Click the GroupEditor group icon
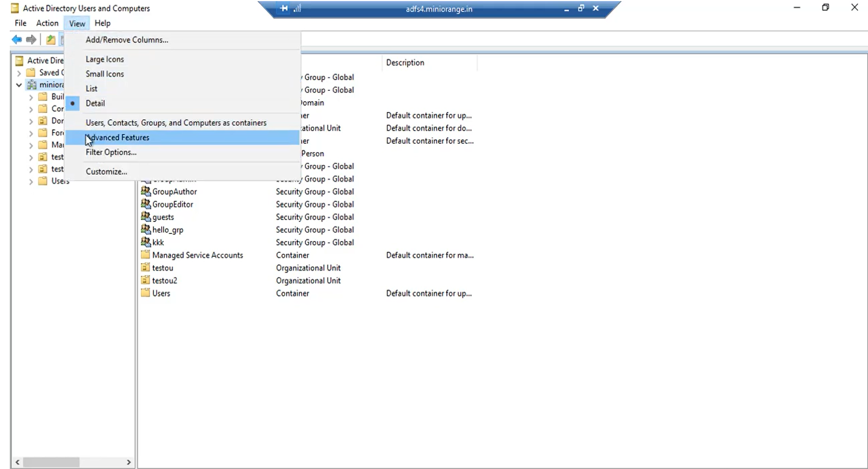Viewport: 868px width, 469px height. 145,203
